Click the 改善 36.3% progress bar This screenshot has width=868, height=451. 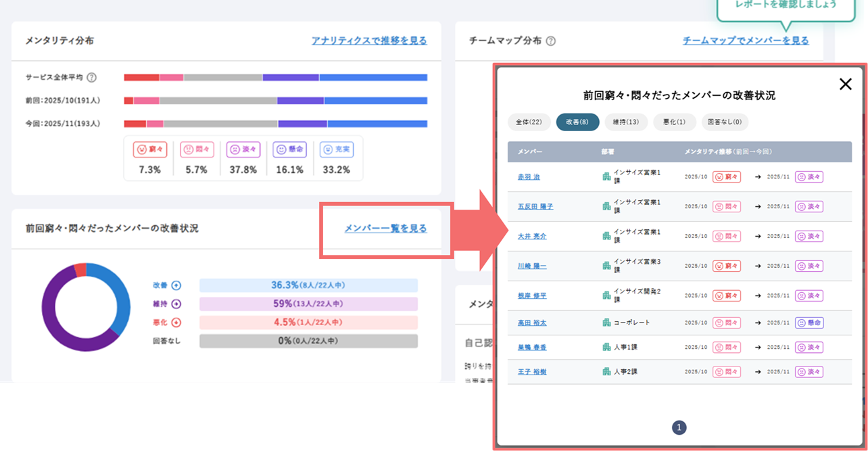308,285
